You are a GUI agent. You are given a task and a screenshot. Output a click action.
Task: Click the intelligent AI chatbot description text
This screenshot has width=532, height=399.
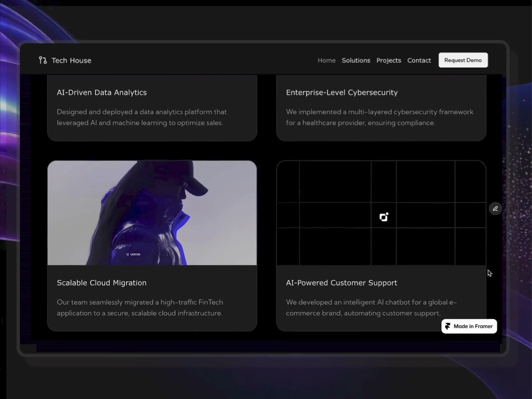pos(371,308)
